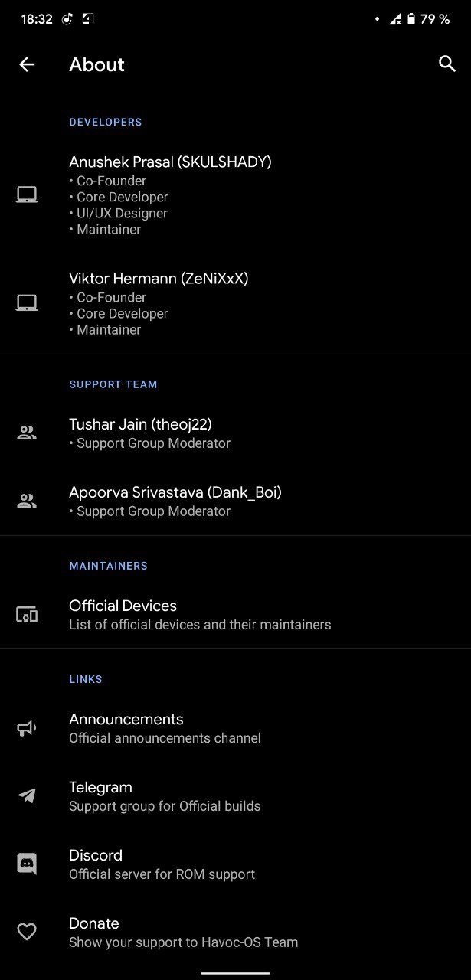Image resolution: width=471 pixels, height=980 pixels.
Task: Open the Official Devices list
Action: click(x=235, y=615)
